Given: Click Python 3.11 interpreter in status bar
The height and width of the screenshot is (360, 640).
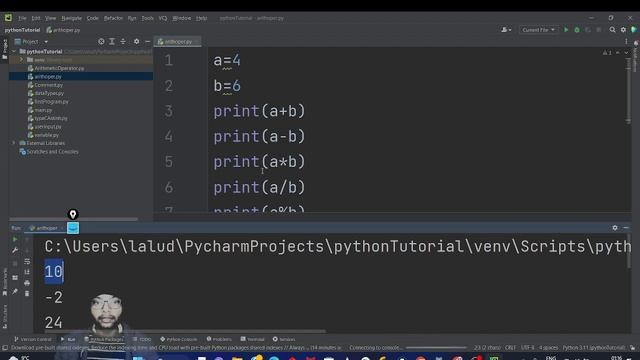Looking at the screenshot, I should point(593,348).
